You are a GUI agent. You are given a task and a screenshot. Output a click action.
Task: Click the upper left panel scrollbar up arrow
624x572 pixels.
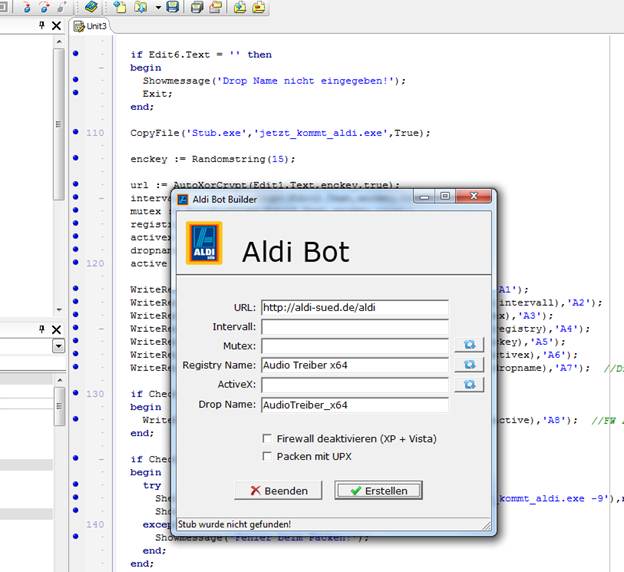tap(59, 42)
